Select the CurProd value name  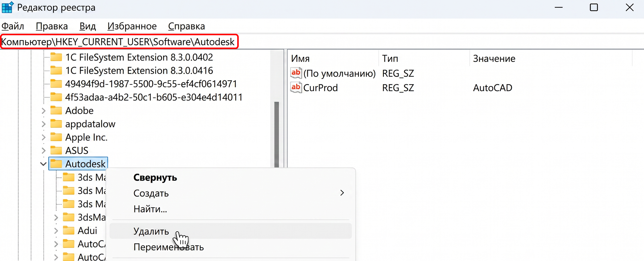[x=320, y=88]
